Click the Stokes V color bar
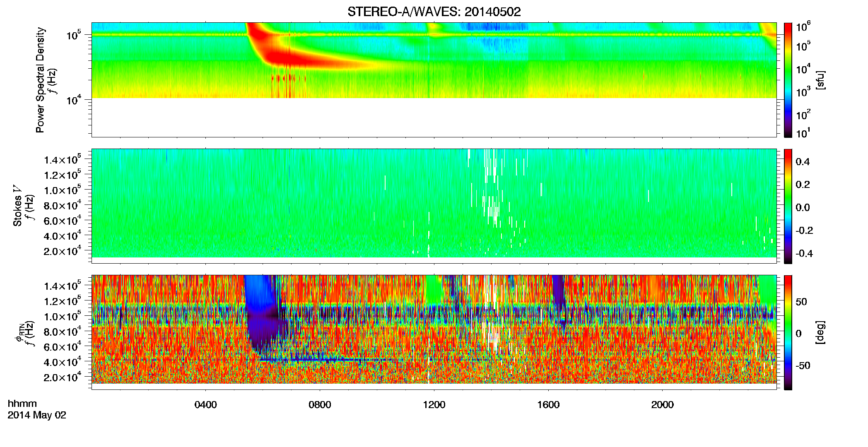This screenshot has height=447, width=868. pyautogui.click(x=788, y=206)
